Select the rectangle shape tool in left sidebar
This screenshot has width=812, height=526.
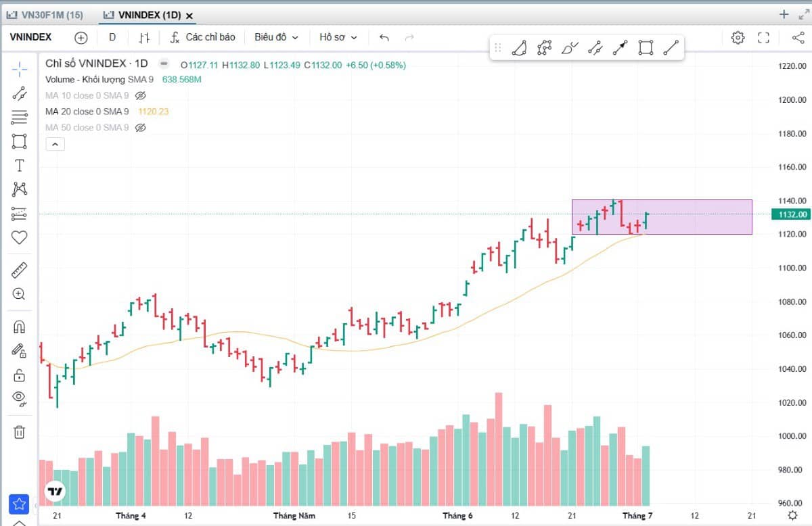point(19,141)
